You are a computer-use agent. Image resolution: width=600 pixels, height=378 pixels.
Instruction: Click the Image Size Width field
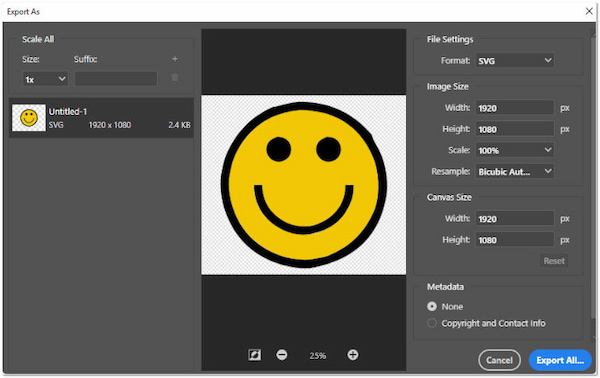click(514, 108)
